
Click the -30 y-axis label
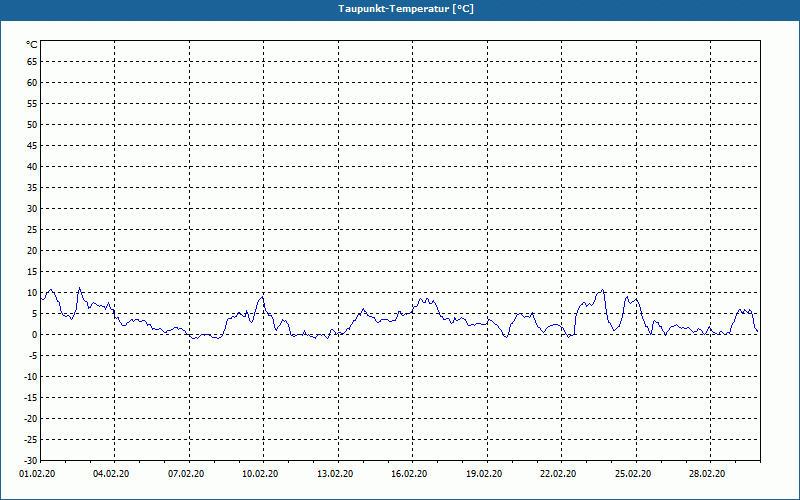(31, 461)
